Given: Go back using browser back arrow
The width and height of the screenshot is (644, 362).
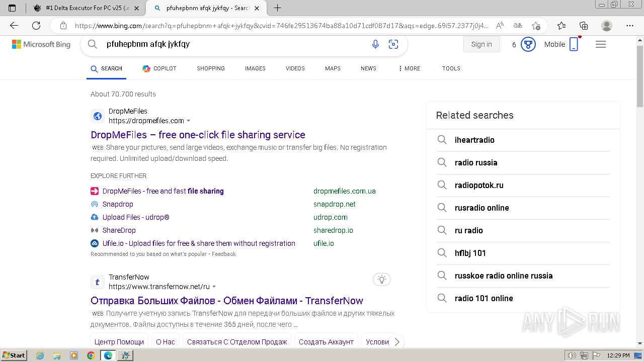Looking at the screenshot, I should pos(14,26).
